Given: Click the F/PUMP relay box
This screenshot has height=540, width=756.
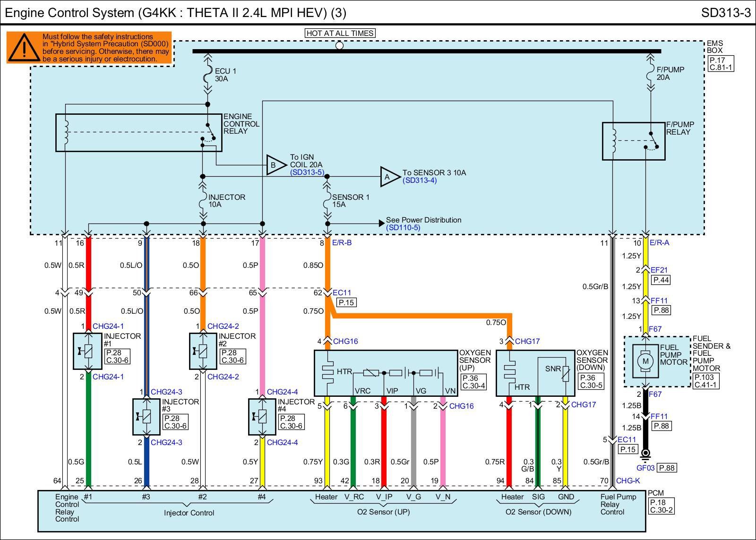Looking at the screenshot, I should [x=633, y=141].
